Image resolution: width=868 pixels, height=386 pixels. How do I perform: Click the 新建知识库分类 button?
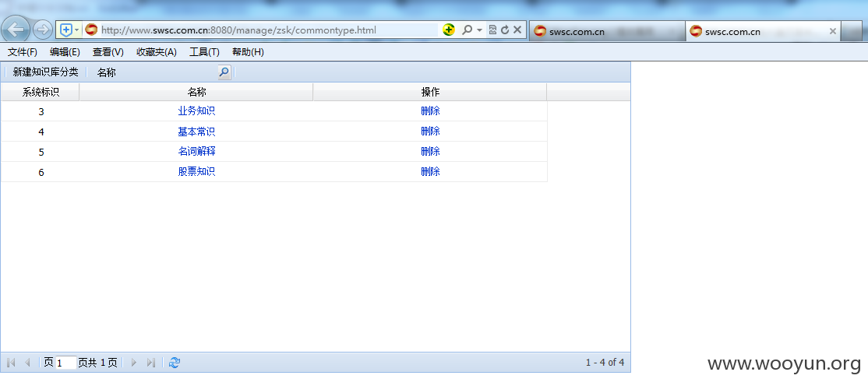point(45,72)
